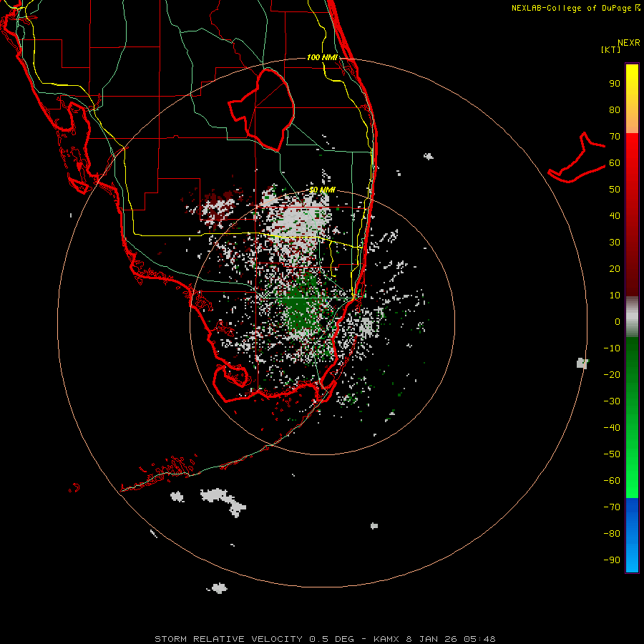644x644 pixels.
Task: Click the NEXR label above the scale
Action: (628, 43)
